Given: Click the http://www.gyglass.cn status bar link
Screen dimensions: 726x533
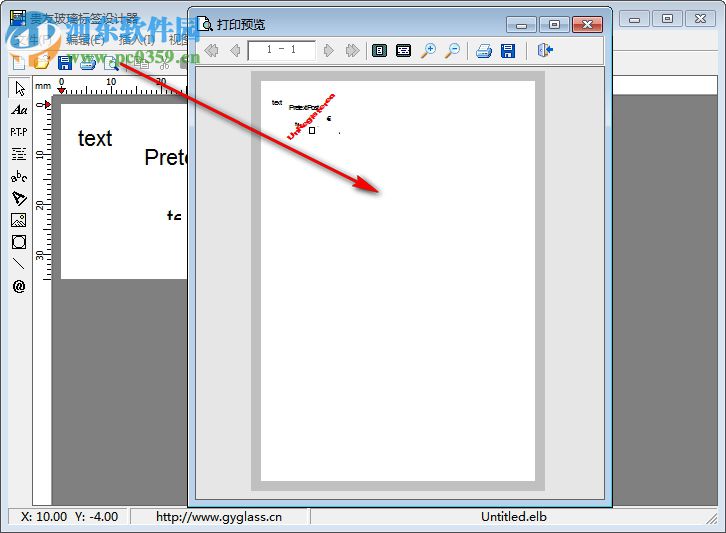Looking at the screenshot, I should click(219, 517).
